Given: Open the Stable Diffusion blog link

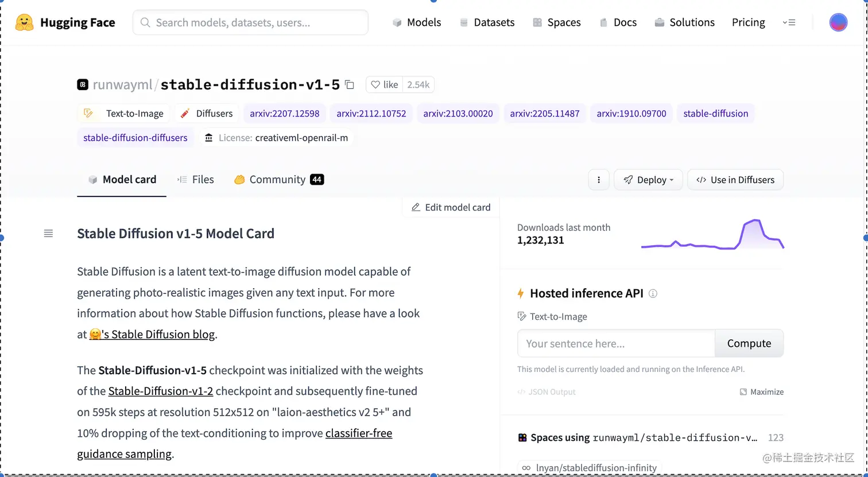Looking at the screenshot, I should pos(153,334).
